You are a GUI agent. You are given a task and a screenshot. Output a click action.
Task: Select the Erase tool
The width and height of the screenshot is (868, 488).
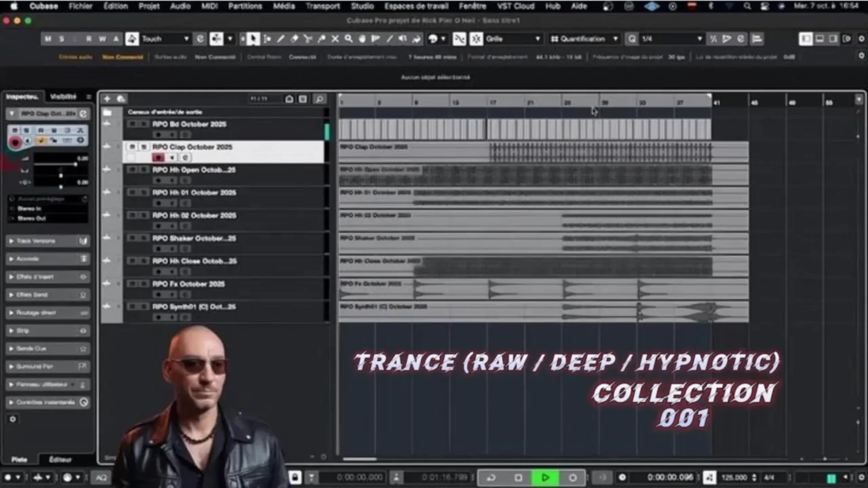pos(294,39)
